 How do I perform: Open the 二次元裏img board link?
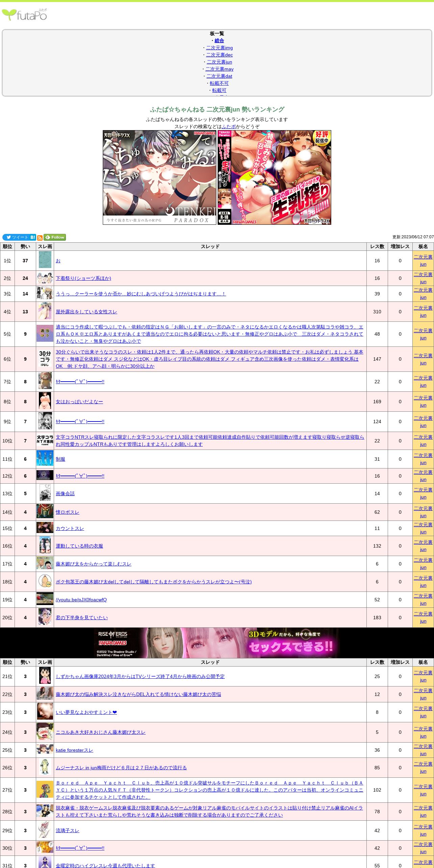[x=219, y=48]
